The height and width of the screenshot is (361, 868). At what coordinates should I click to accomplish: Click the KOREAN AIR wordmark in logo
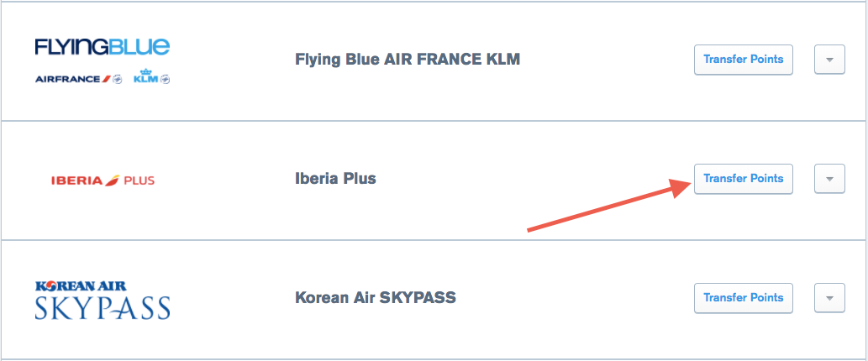coord(81,285)
